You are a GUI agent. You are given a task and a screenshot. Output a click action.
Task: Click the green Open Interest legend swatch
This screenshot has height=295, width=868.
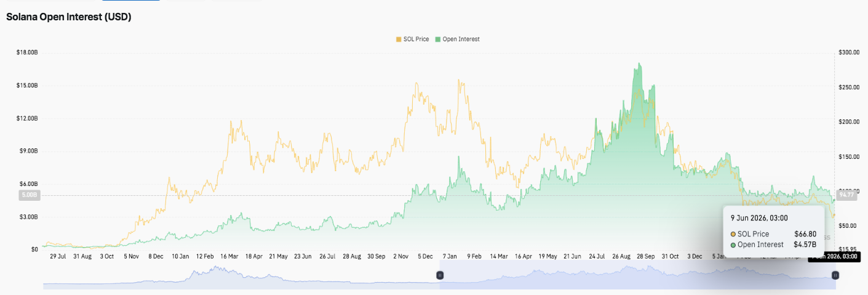438,39
